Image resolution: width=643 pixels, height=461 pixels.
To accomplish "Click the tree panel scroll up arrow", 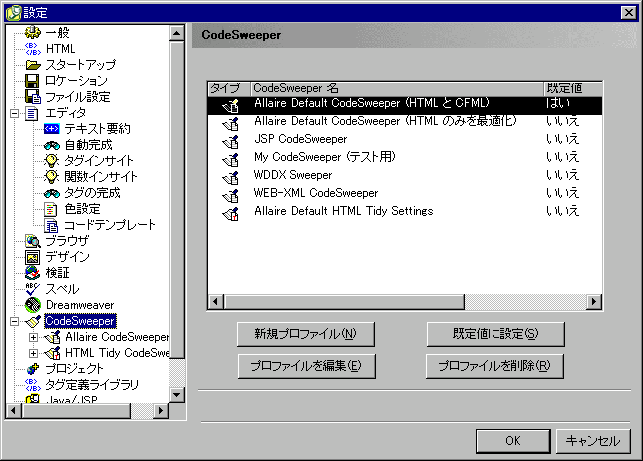I will (177, 33).
